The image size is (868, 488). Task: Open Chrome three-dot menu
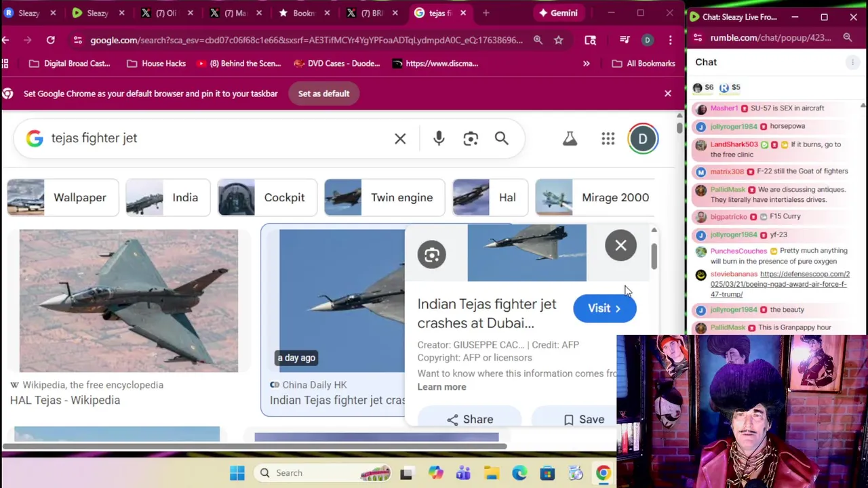(670, 40)
